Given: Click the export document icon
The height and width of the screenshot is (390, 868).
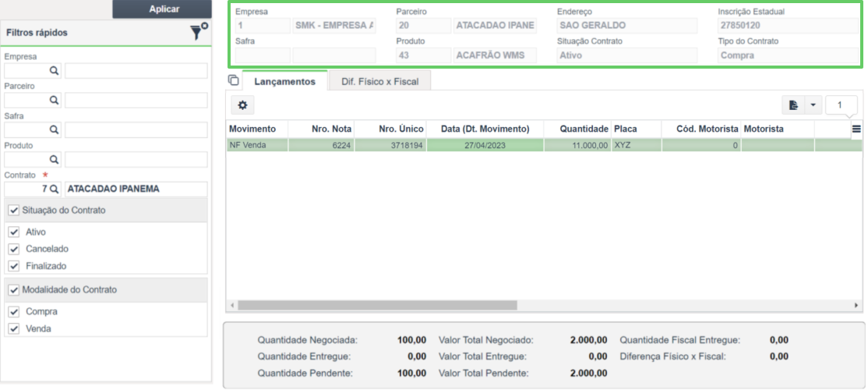Looking at the screenshot, I should click(793, 105).
